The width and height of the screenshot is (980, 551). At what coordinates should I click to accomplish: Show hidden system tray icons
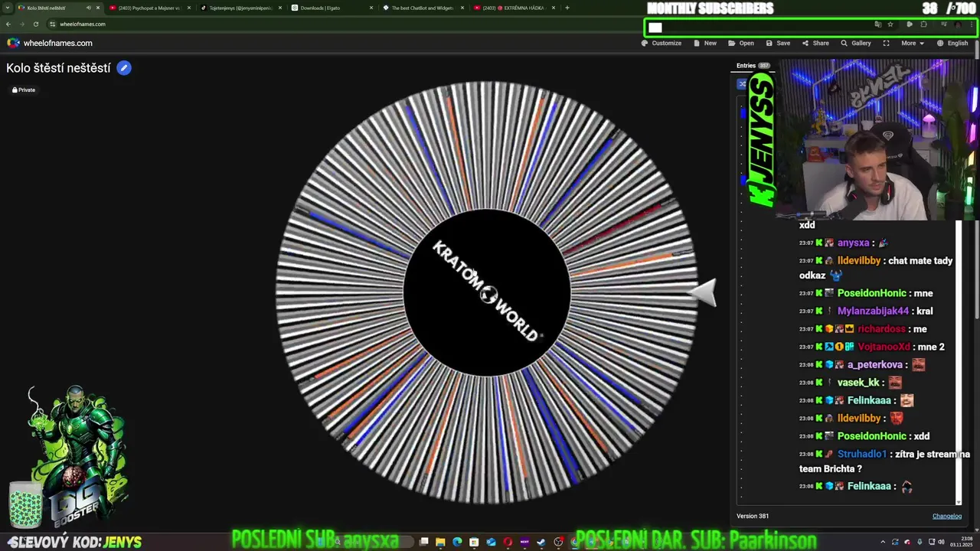tap(883, 542)
